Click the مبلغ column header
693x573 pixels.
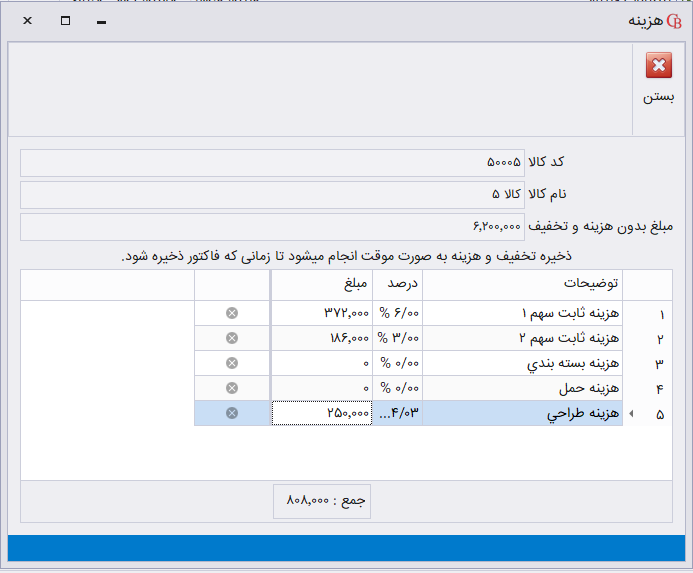[320, 284]
